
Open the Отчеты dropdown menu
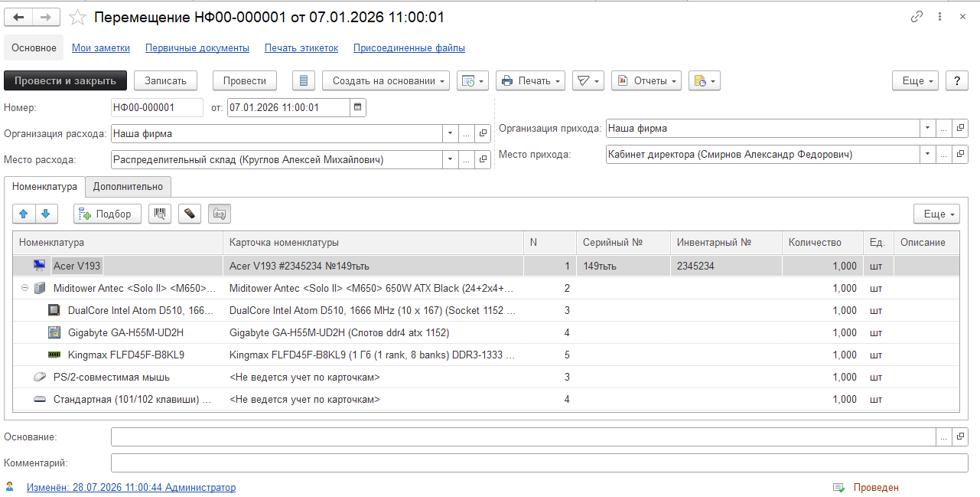tap(646, 80)
